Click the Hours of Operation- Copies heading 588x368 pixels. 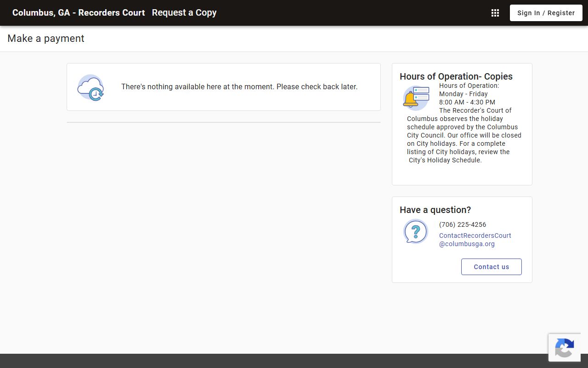tap(456, 76)
